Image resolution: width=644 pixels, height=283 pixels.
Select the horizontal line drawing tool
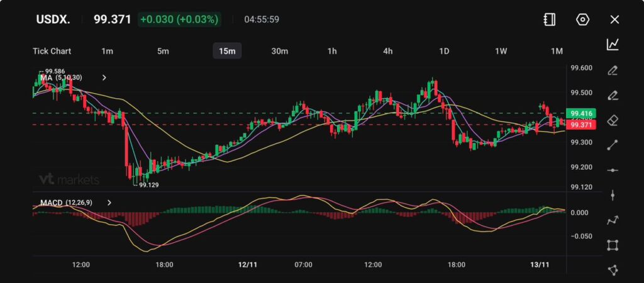613,170
